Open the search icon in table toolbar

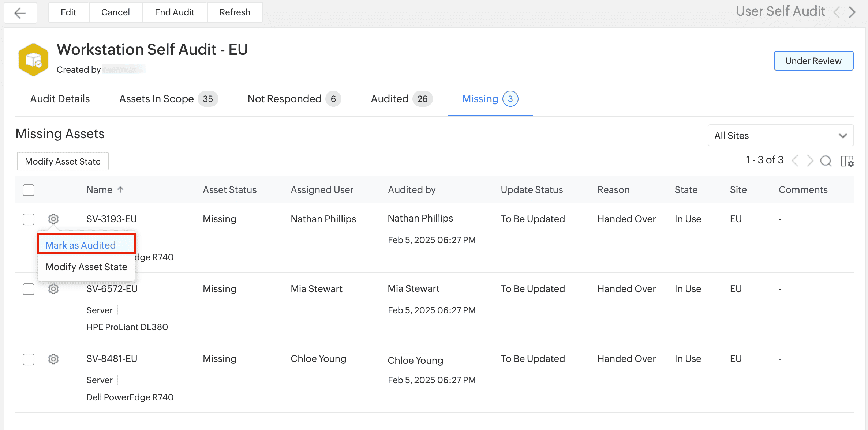826,161
